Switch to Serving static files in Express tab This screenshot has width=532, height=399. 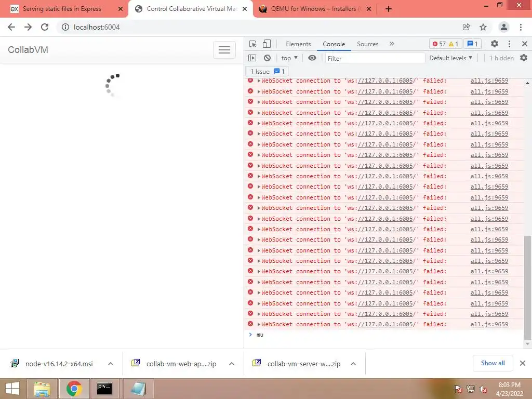click(x=62, y=9)
